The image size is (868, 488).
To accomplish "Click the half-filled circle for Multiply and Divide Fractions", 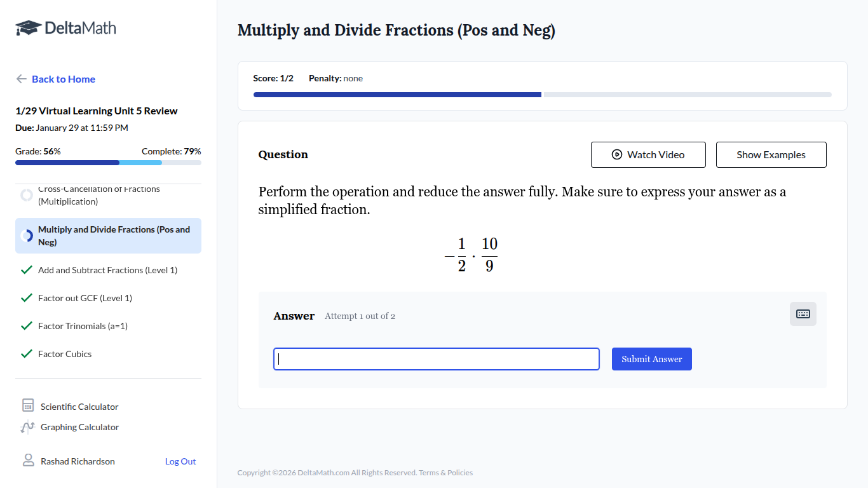I will point(26,235).
